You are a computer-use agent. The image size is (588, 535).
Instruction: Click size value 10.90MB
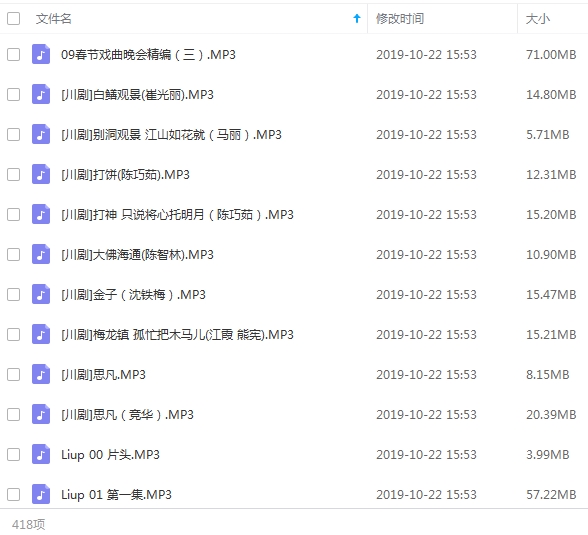551,255
